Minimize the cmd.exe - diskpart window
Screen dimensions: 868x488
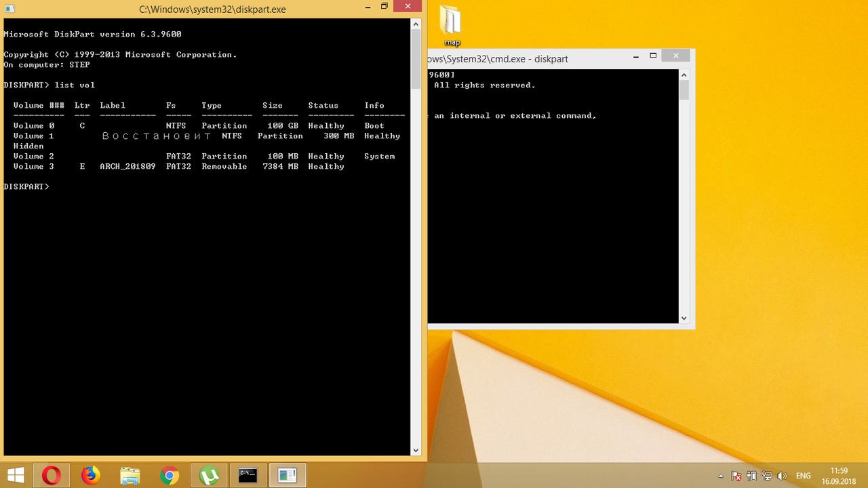636,56
